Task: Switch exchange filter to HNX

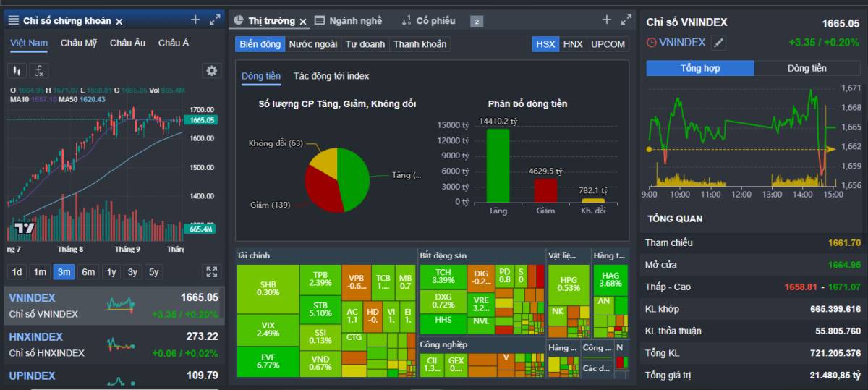Action: (572, 44)
